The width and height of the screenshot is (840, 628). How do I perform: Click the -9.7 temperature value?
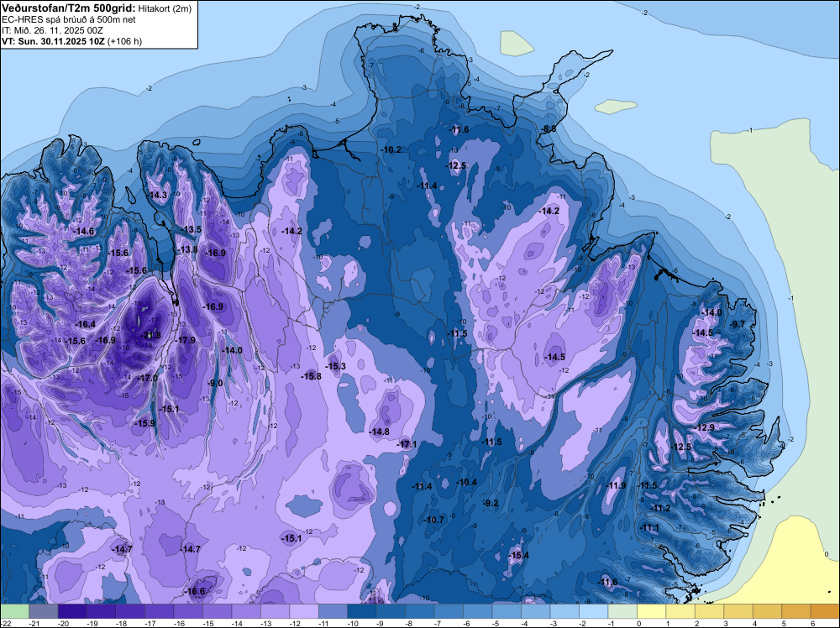pos(738,324)
